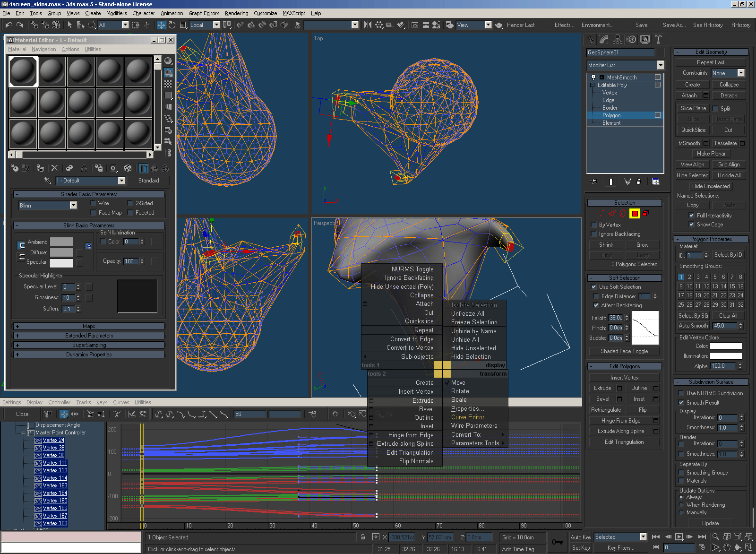
Task: Click the Undo arrow in main toolbar
Action: pos(9,25)
